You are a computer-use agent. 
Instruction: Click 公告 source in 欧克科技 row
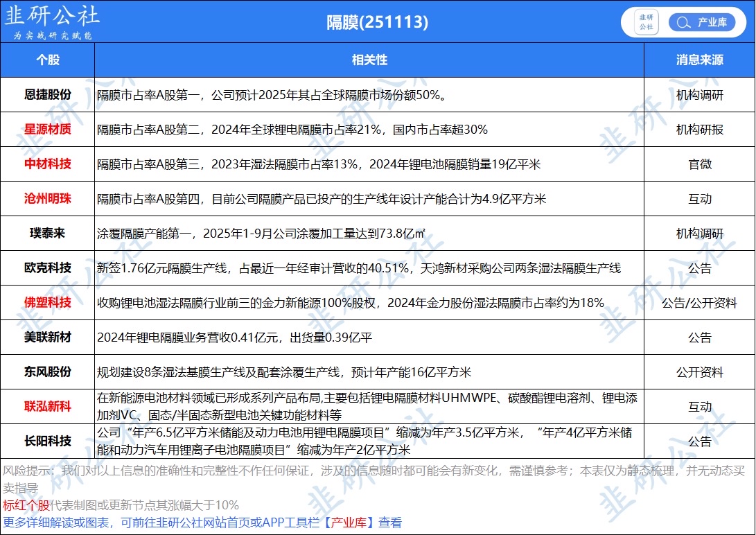700,268
